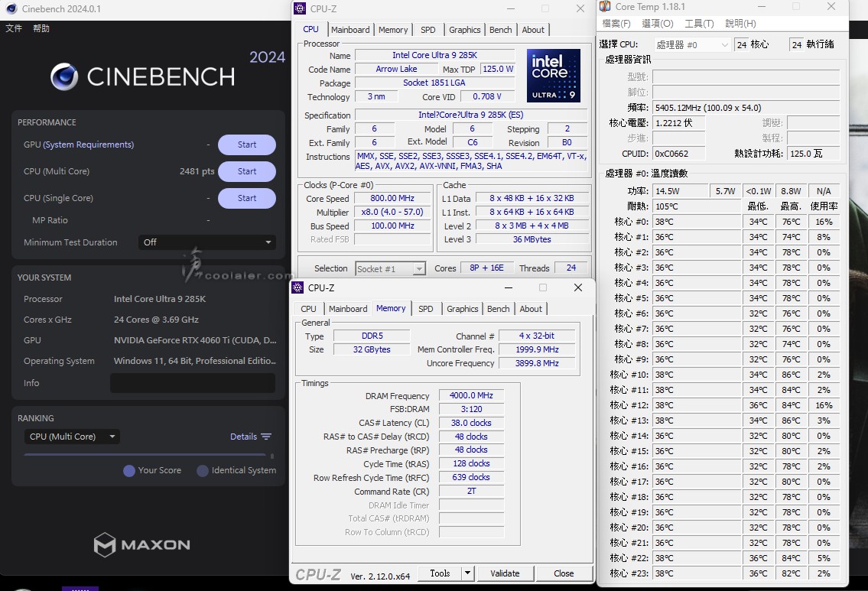
Task: Click the Tools button in CPU-Z
Action: pos(440,573)
